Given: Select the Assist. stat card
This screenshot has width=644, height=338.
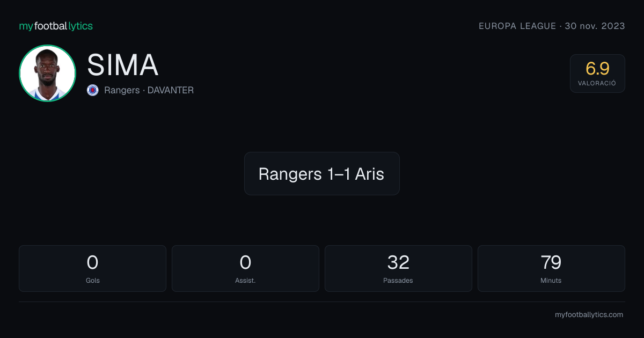Looking at the screenshot, I should tap(245, 268).
